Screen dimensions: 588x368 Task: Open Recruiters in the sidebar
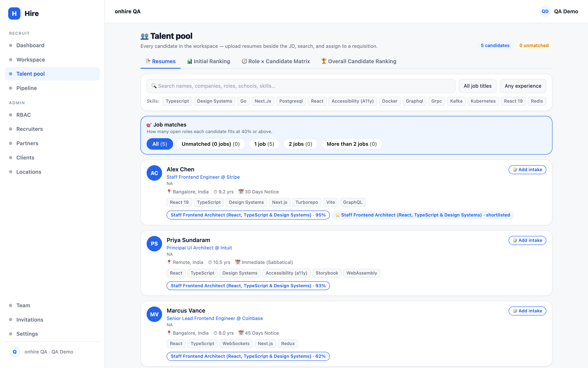tap(52, 129)
